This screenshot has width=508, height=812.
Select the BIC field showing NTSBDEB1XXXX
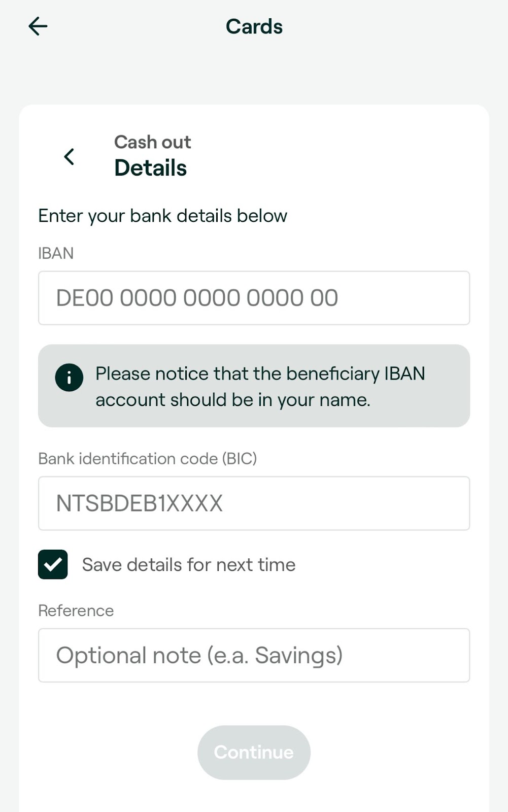point(254,503)
